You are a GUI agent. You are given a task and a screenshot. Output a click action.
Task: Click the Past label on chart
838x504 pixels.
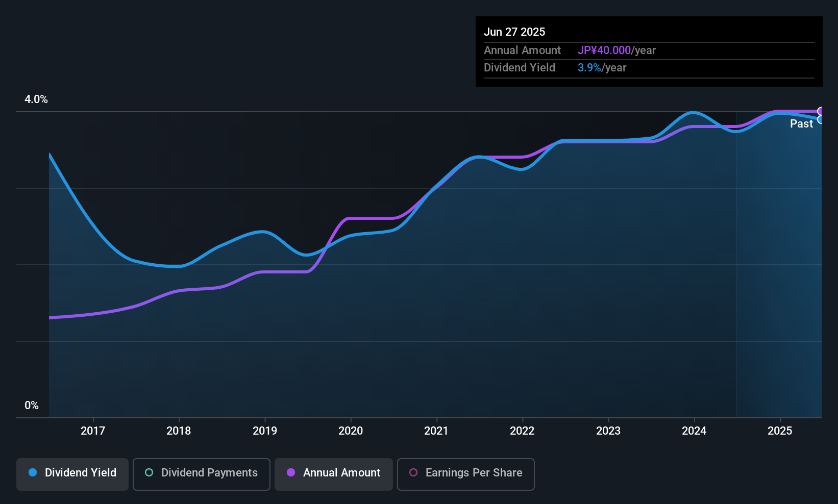tap(801, 124)
